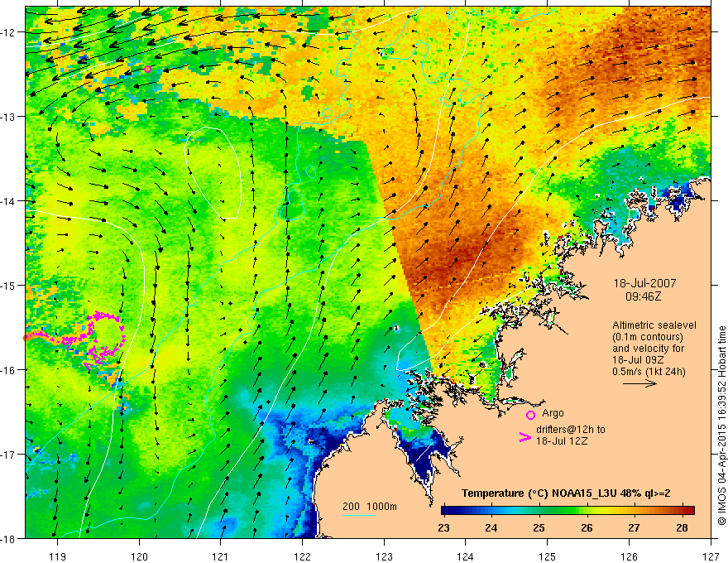Click the latitude axis label -14
728x563 pixels.
(x=8, y=201)
